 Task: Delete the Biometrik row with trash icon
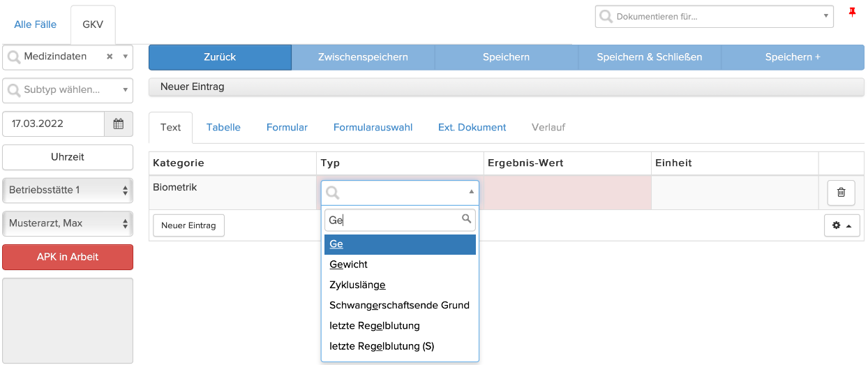click(841, 193)
